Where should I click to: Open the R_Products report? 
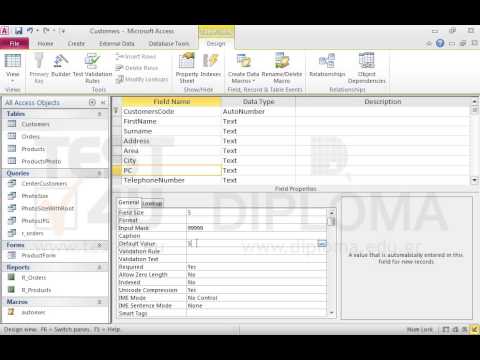(x=36, y=290)
